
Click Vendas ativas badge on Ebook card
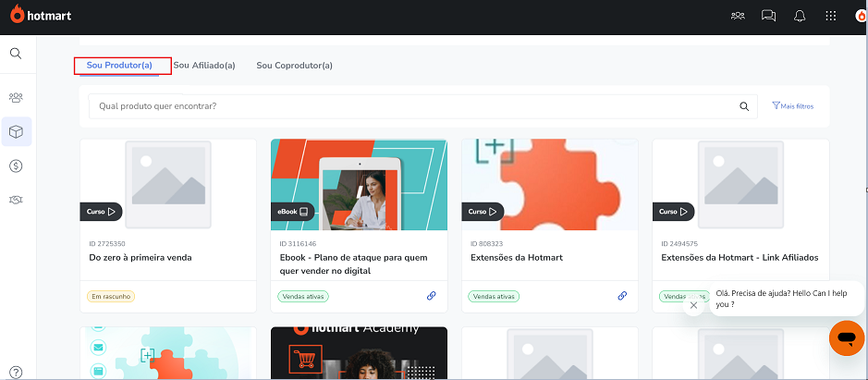(x=303, y=297)
